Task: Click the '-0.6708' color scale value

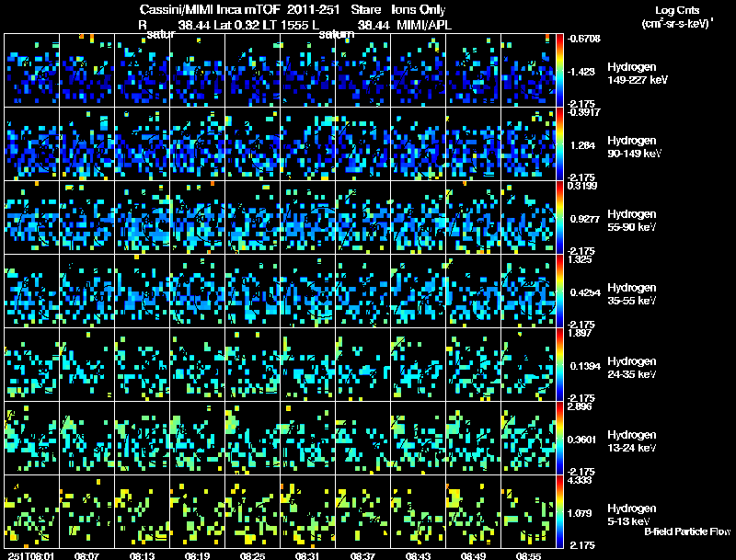Action: point(584,39)
